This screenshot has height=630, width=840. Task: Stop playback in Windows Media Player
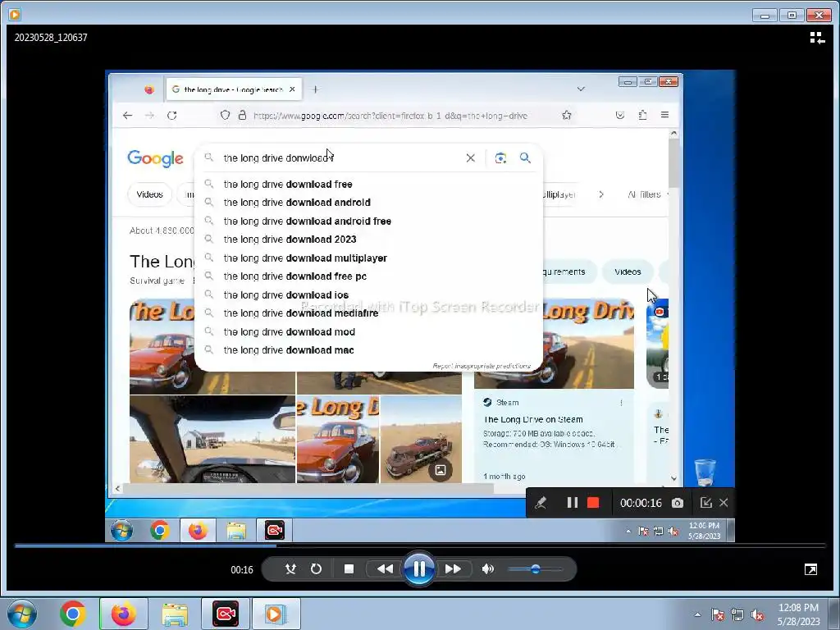[349, 569]
